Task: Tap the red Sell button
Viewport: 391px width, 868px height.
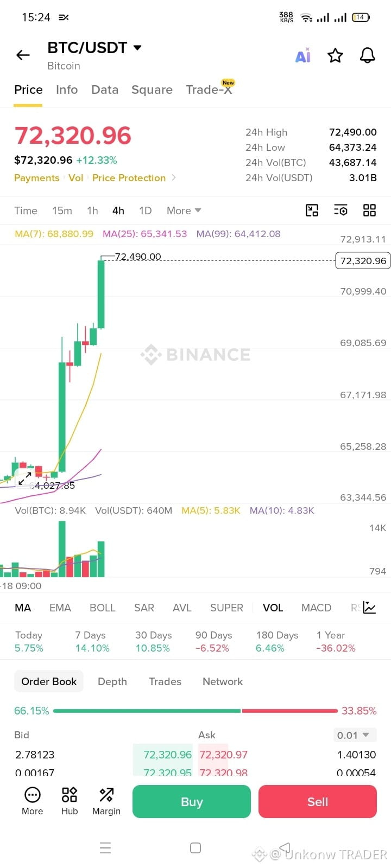Action: (318, 802)
